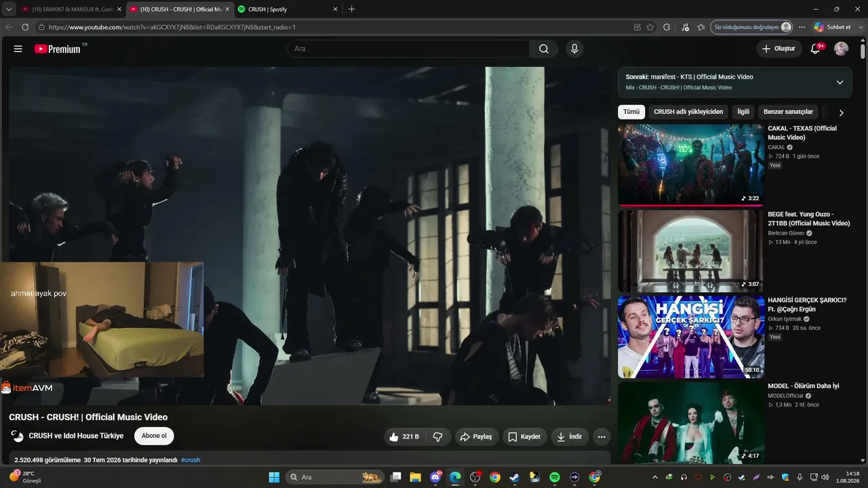Screen dimensions: 868x488
Task: Open more actions (three dots) under the video
Action: pos(601,436)
